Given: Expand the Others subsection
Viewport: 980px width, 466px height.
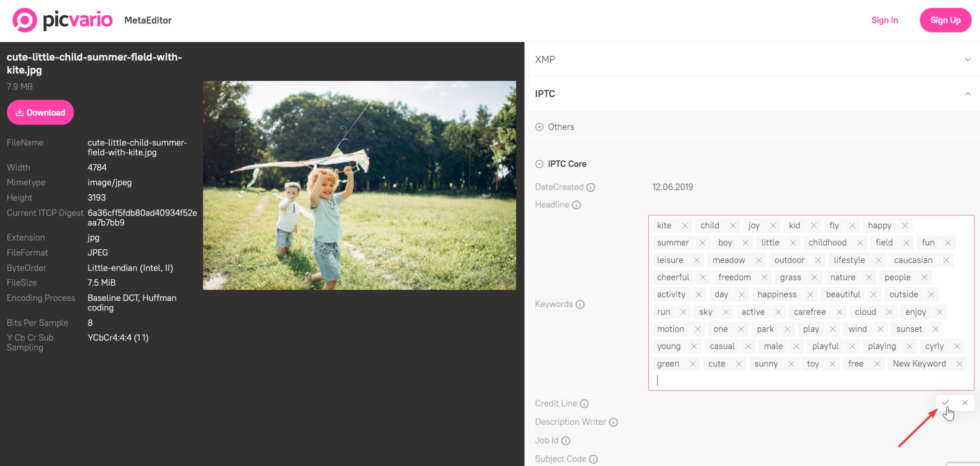Looking at the screenshot, I should pos(540,127).
